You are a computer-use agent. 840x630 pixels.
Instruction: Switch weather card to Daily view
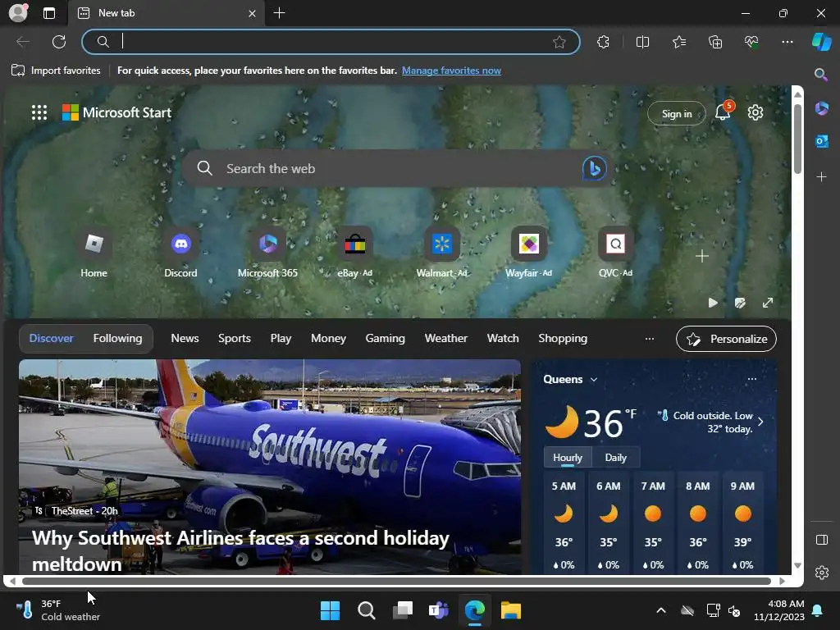click(615, 458)
